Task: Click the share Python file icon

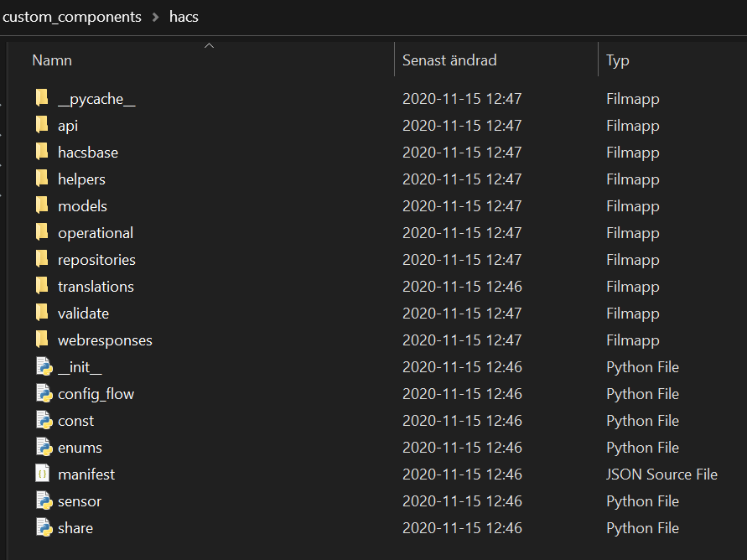Action: click(x=44, y=527)
